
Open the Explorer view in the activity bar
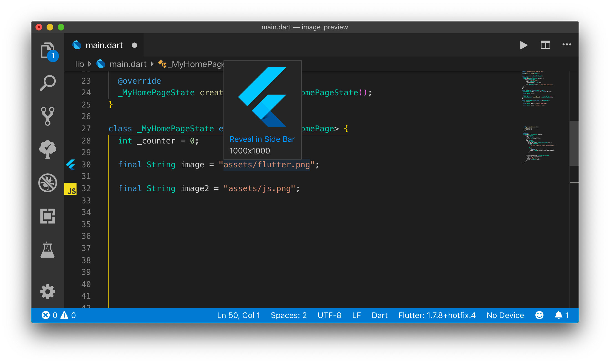click(48, 50)
